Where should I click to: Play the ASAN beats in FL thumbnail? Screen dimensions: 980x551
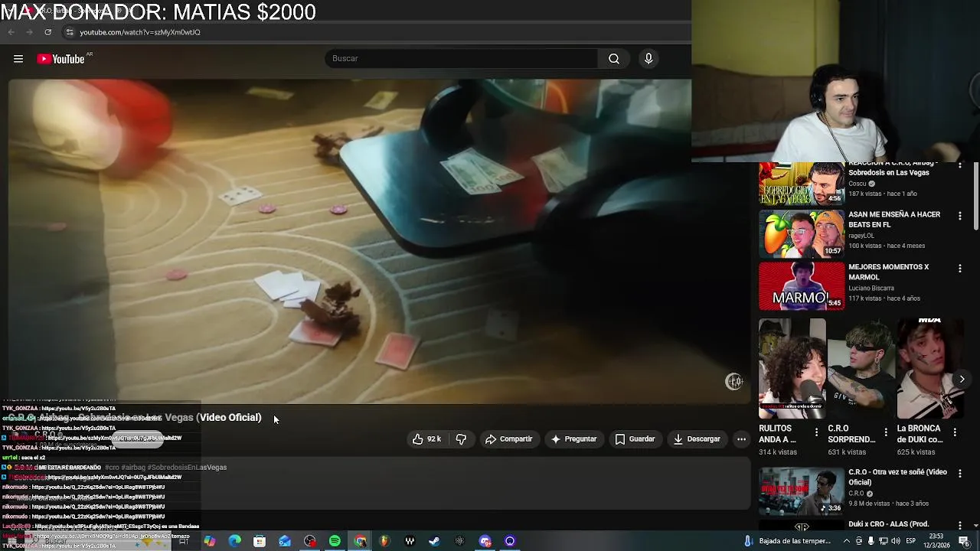pos(802,234)
